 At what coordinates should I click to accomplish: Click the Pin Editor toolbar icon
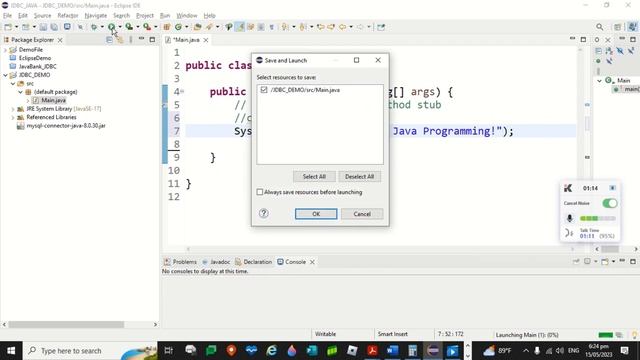381,27
